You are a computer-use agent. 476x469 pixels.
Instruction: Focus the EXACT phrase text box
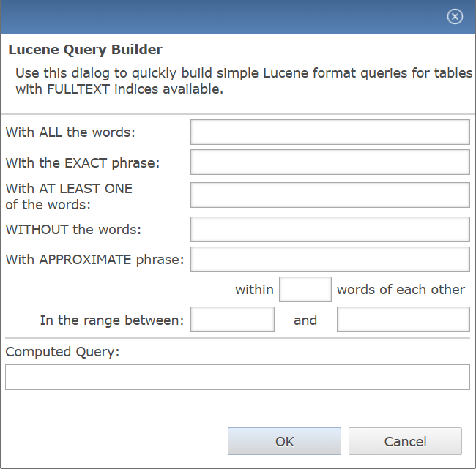(330, 162)
